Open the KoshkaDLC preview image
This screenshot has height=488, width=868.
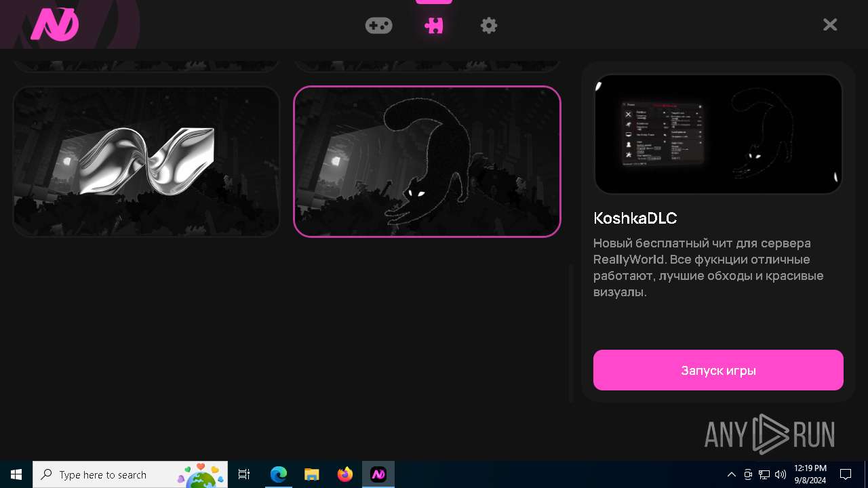coord(718,134)
